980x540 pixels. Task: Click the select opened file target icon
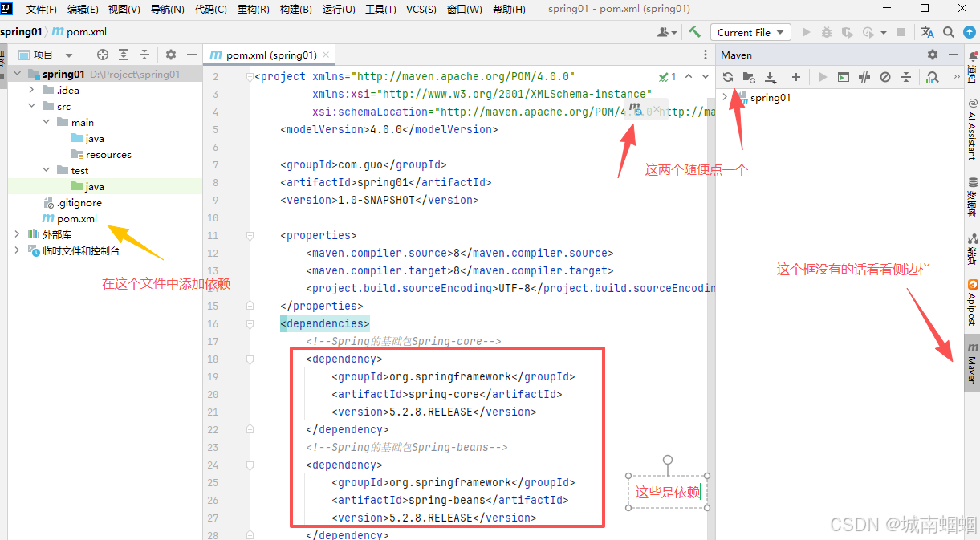(103, 55)
